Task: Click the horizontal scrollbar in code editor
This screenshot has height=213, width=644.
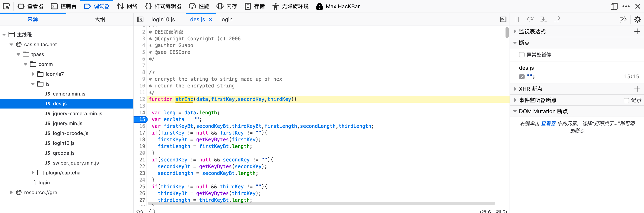Action: click(321, 203)
